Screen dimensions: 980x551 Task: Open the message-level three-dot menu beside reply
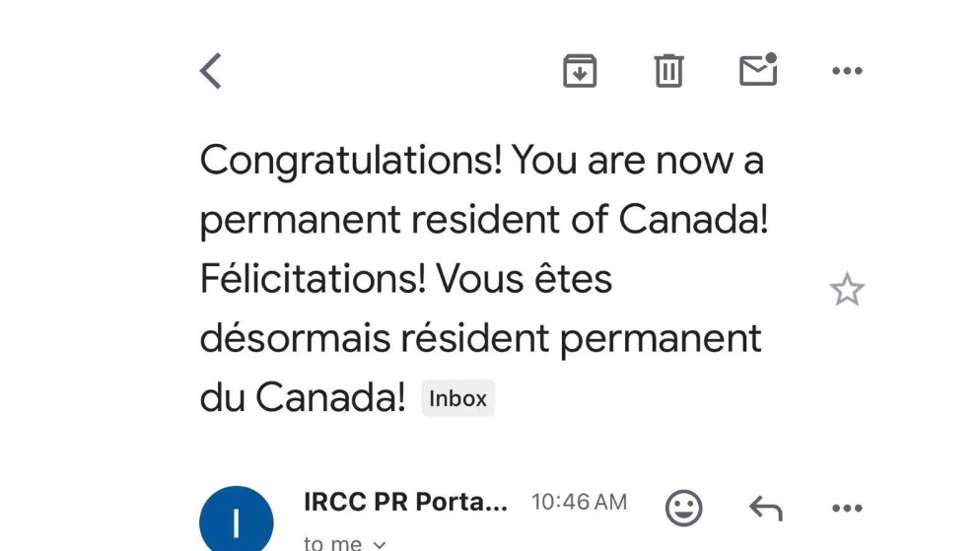click(847, 509)
